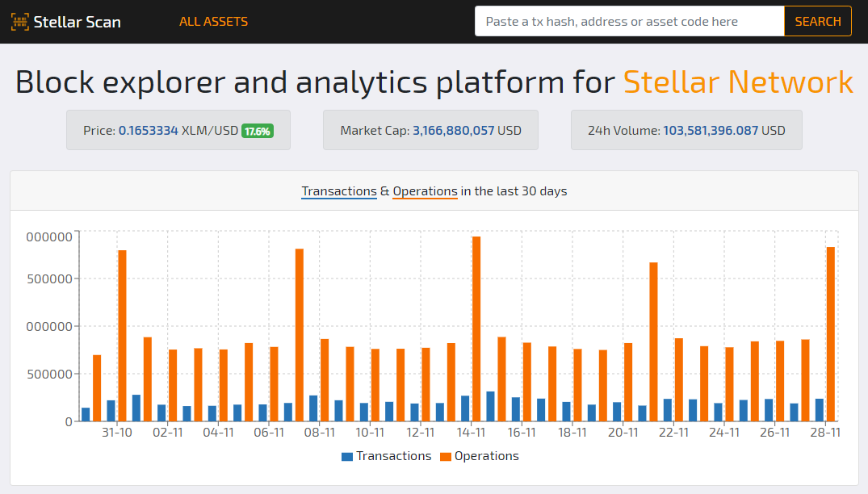The image size is (868, 494).
Task: Click the orange Operations bar at 28-11
Action: (x=830, y=333)
